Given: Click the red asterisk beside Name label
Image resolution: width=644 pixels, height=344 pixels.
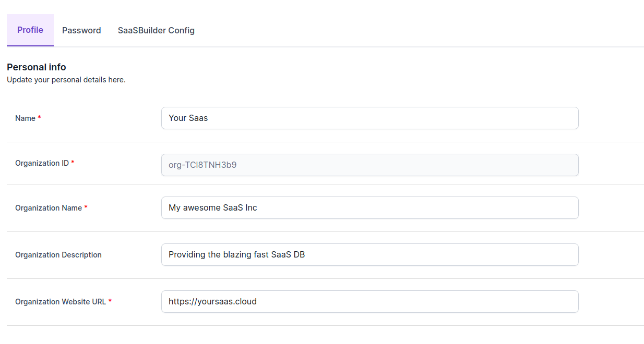Looking at the screenshot, I should coord(39,118).
